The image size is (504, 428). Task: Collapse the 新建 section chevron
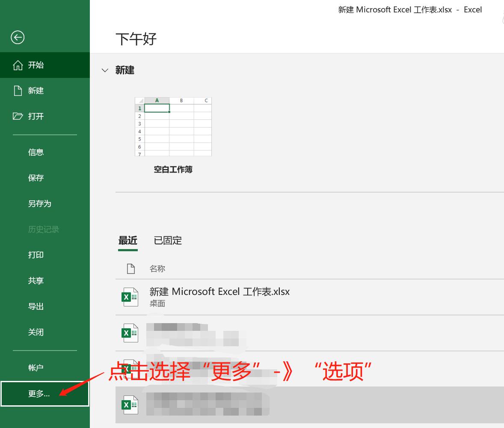pos(105,70)
